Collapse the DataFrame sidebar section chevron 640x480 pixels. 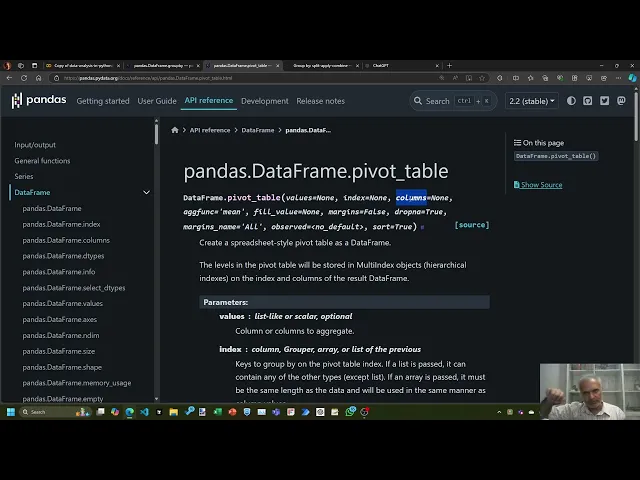(x=146, y=192)
